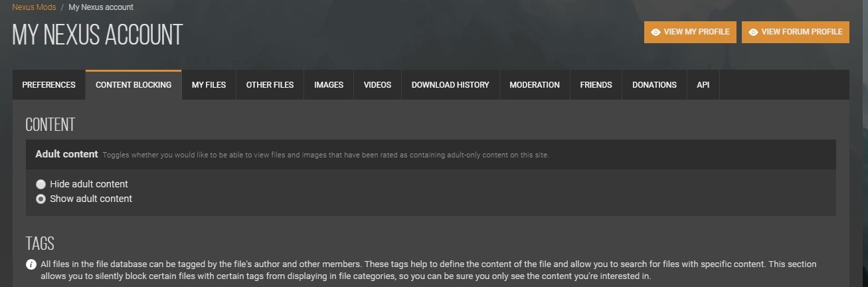Switch to the Videos tab

[x=377, y=85]
